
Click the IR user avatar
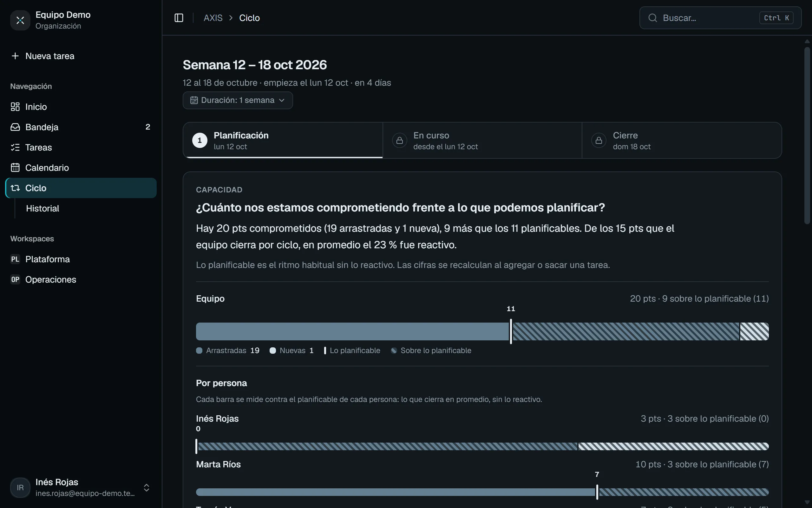20,488
